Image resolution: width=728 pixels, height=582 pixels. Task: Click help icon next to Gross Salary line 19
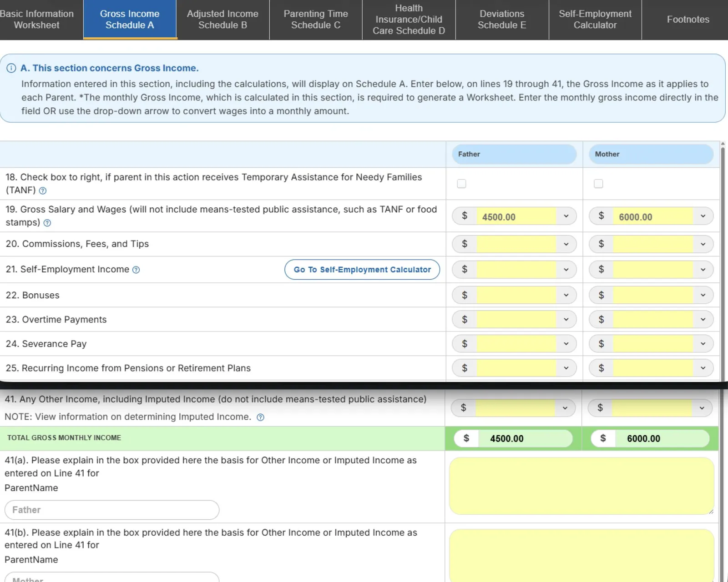[47, 223]
